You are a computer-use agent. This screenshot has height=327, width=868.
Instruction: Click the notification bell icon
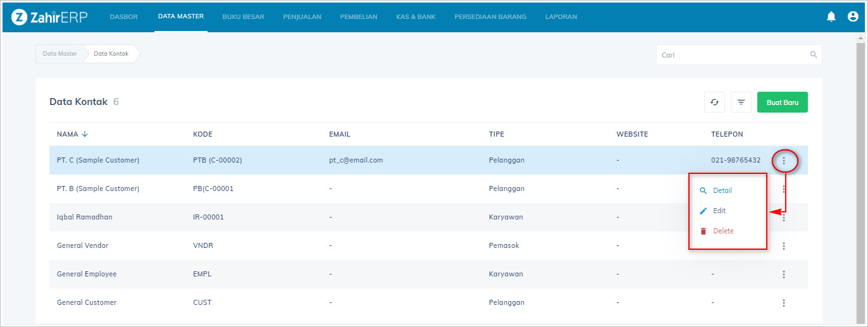831,17
